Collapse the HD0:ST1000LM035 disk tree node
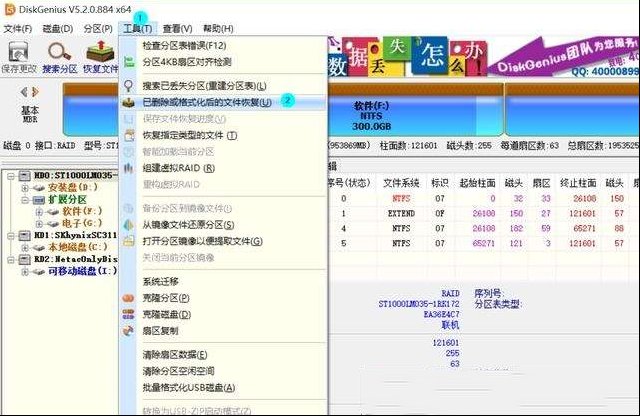 (9, 175)
